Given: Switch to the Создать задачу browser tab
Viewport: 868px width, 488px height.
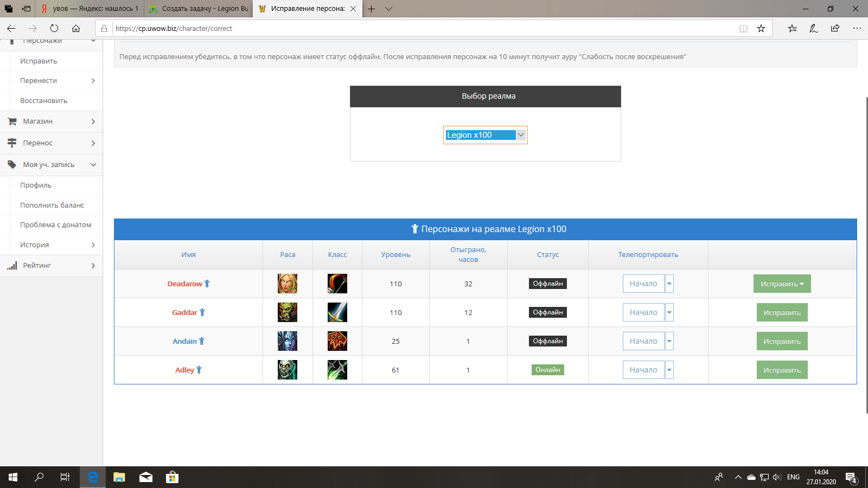Looking at the screenshot, I should coord(199,9).
